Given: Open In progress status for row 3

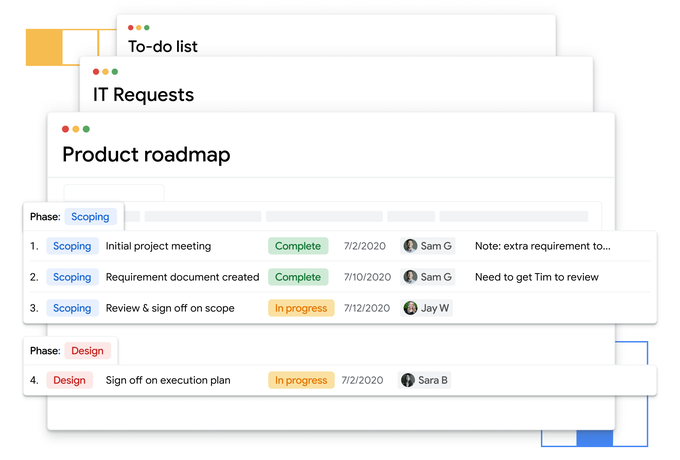Looking at the screenshot, I should (301, 308).
